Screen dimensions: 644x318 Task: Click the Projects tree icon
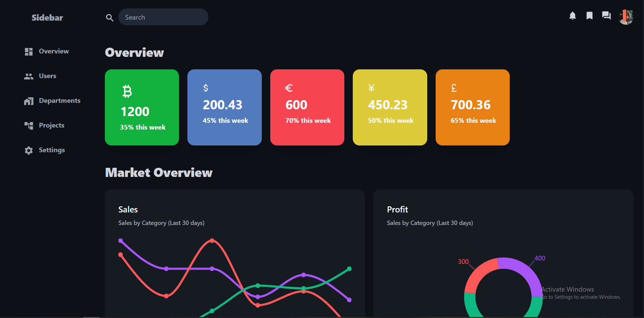(x=29, y=126)
